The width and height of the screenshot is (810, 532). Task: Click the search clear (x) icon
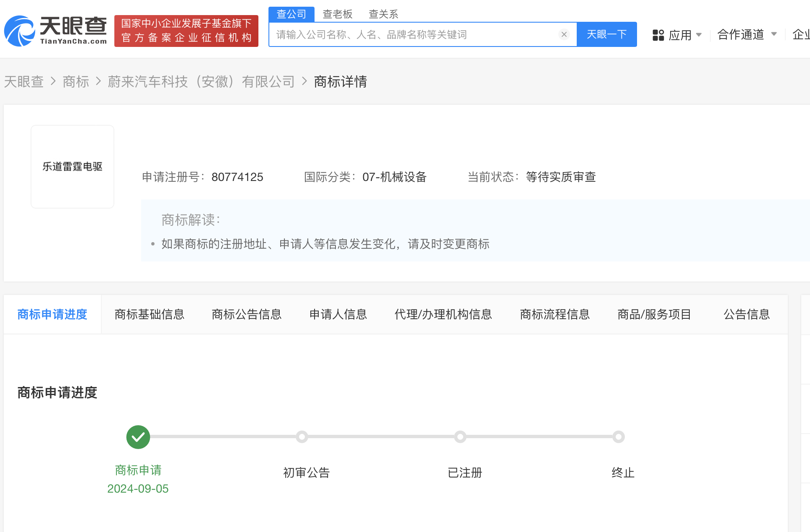564,34
